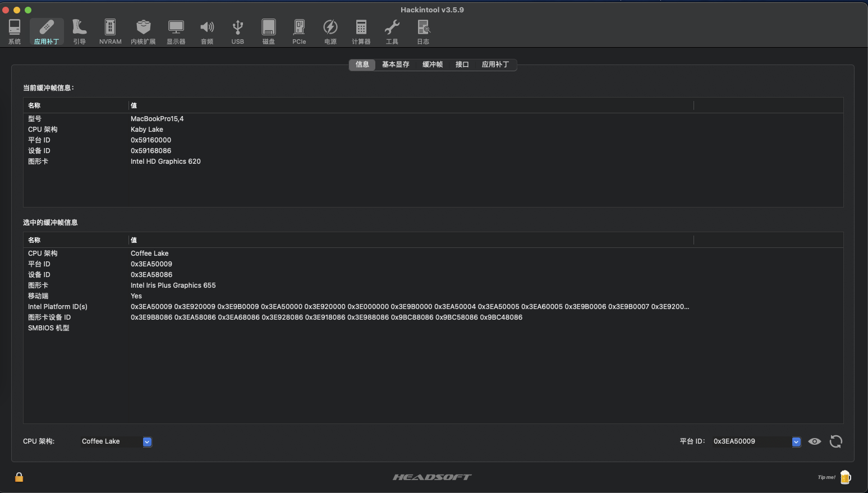This screenshot has width=868, height=493.
Task: Open the 显示器 displays toolbar icon
Action: point(176,32)
